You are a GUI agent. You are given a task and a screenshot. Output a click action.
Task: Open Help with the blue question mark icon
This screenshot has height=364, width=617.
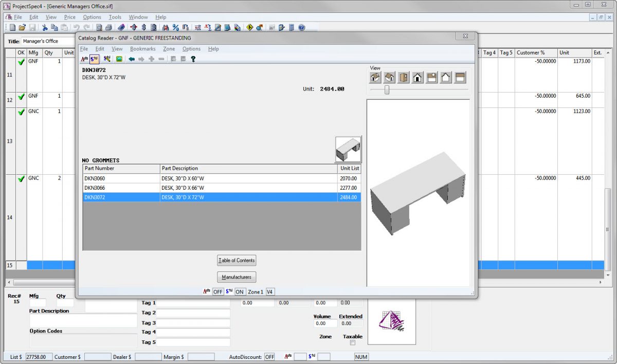pyautogui.click(x=302, y=28)
